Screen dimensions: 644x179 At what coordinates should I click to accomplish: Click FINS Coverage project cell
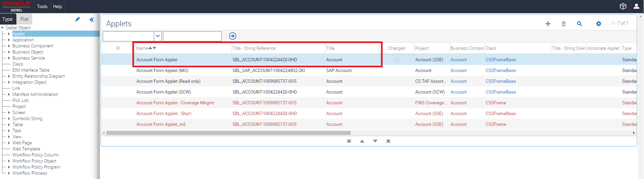pyautogui.click(x=431, y=103)
